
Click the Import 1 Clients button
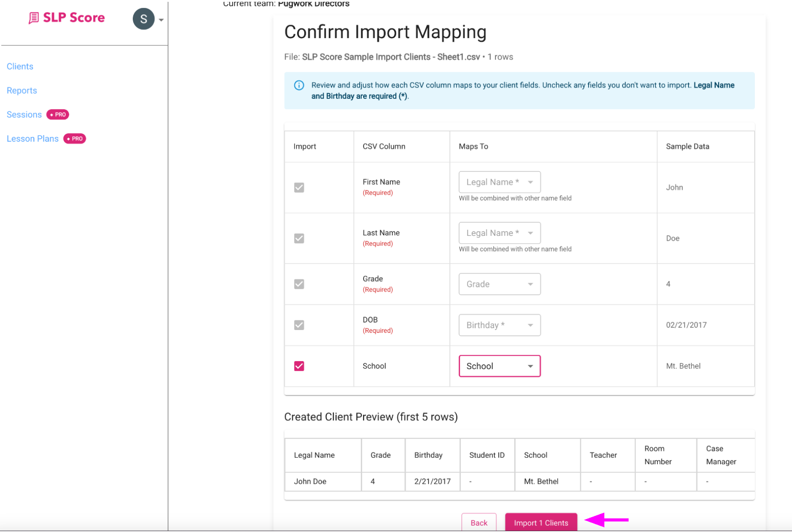(540, 522)
